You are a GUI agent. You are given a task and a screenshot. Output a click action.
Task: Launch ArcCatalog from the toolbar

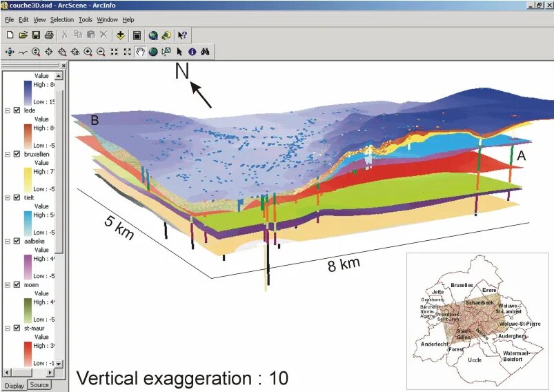[153, 35]
